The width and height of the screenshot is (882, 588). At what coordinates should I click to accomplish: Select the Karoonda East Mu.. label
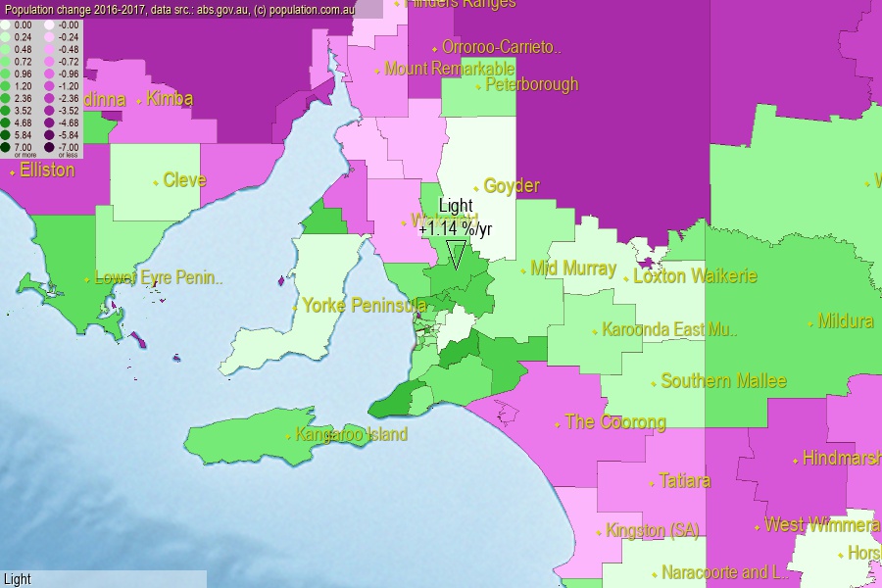click(669, 329)
